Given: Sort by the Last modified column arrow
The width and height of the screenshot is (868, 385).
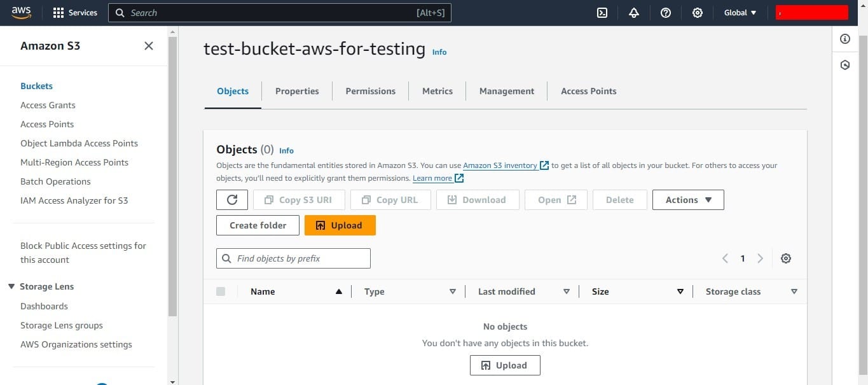Looking at the screenshot, I should (567, 291).
